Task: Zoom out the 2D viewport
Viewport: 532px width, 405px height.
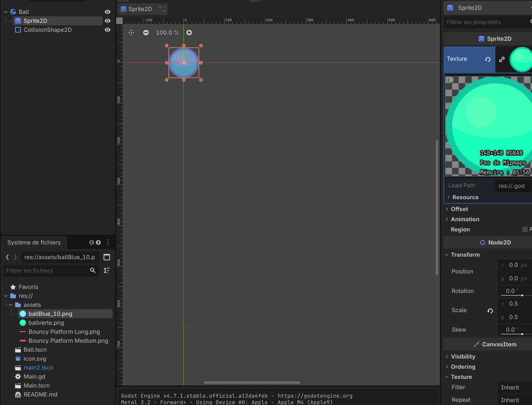Action: [146, 33]
